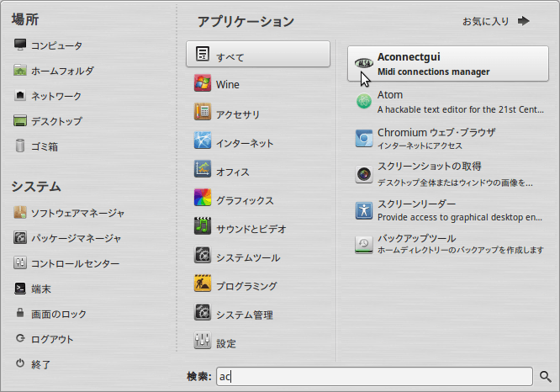This screenshot has height=392, width=560.
Task: Click 画面のロック entry
Action: tap(59, 314)
